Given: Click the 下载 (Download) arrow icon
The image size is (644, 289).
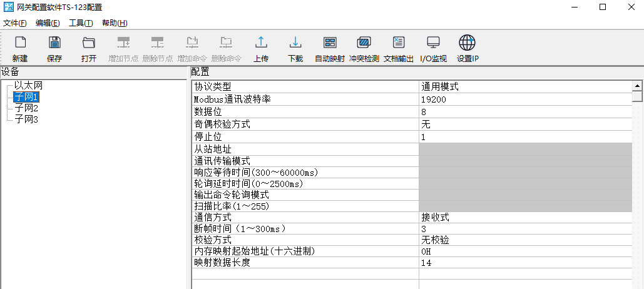Looking at the screenshot, I should (x=295, y=43).
